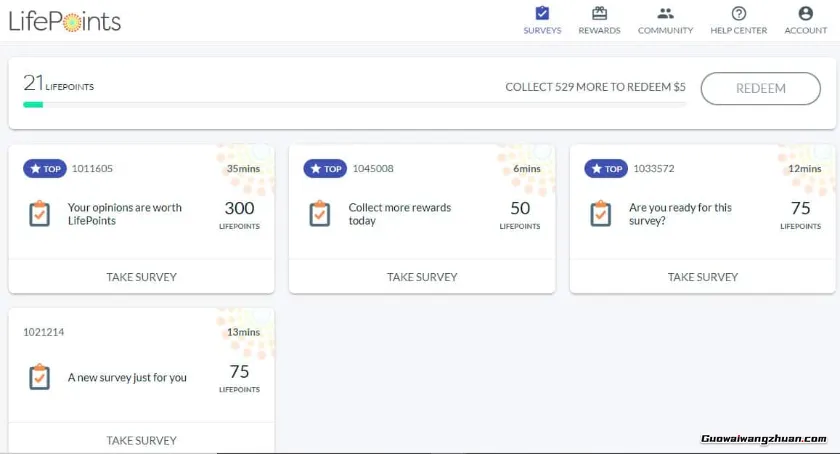Click the TOP star badge on survey 1045008
The width and height of the screenshot is (840, 454).
point(325,169)
